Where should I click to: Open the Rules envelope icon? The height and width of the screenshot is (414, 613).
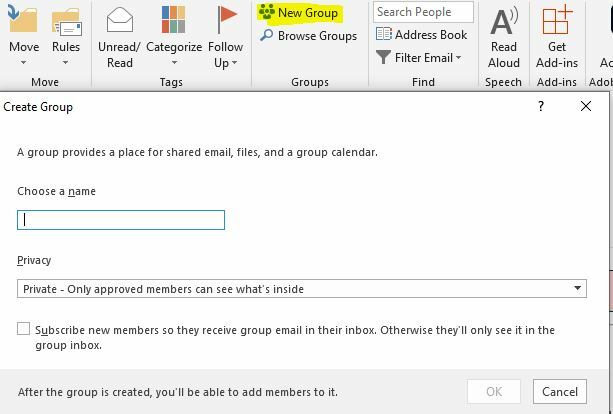(66, 23)
